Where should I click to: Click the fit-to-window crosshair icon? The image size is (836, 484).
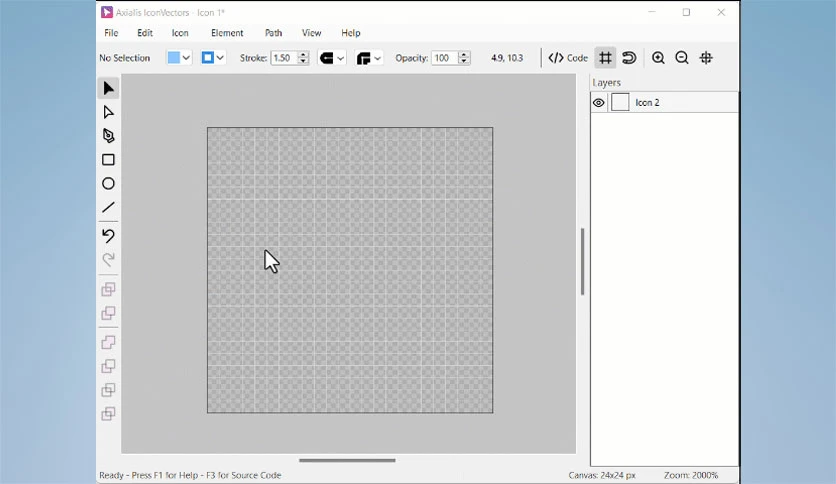point(706,58)
